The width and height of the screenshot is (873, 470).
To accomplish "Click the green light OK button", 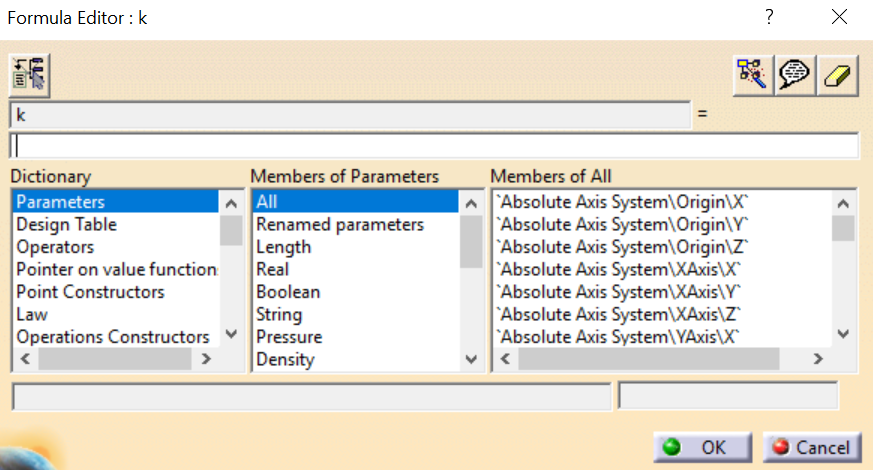I will point(703,447).
